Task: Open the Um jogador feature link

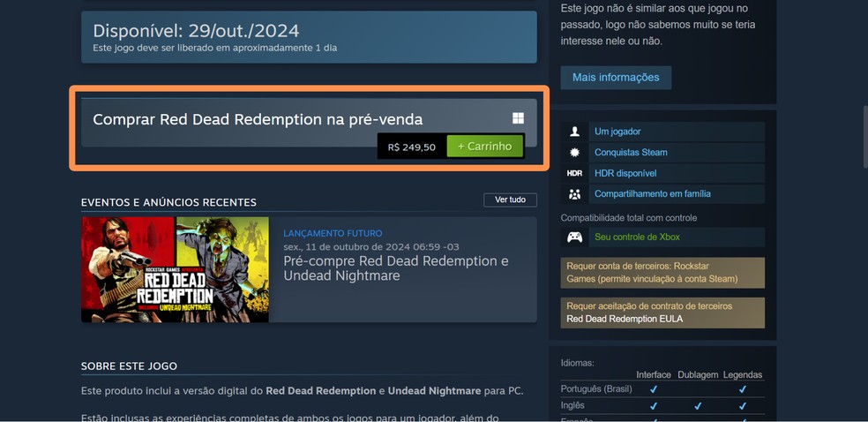Action: (x=617, y=132)
